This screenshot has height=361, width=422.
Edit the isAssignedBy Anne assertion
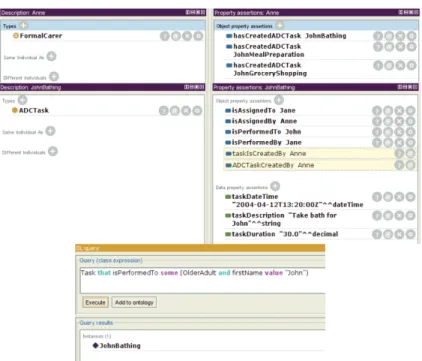pyautogui.click(x=411, y=121)
